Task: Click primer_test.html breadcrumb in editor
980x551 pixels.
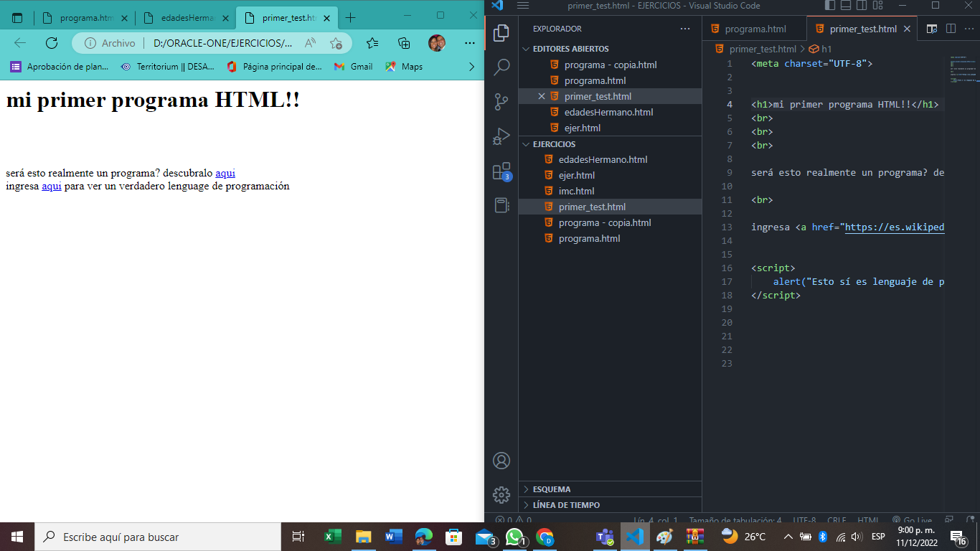Action: pos(756,49)
